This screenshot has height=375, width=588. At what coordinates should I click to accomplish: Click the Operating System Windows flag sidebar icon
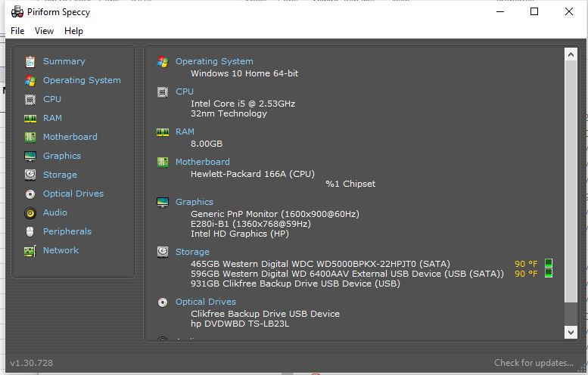click(x=30, y=81)
